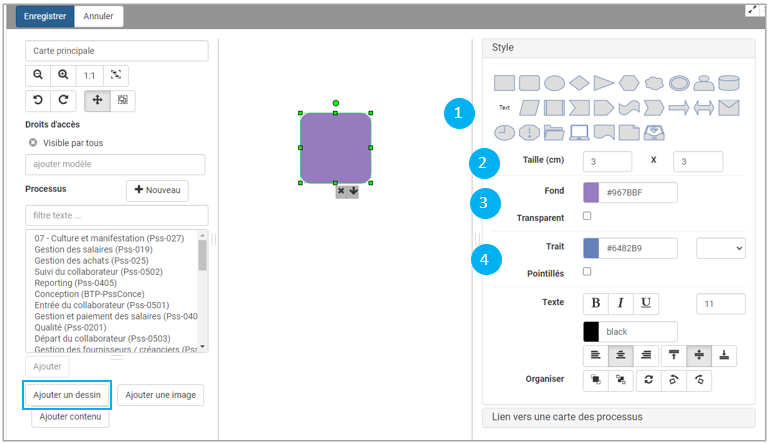This screenshot has width=770, height=444.
Task: Select the ellipse shape in Style palette
Action: 554,83
